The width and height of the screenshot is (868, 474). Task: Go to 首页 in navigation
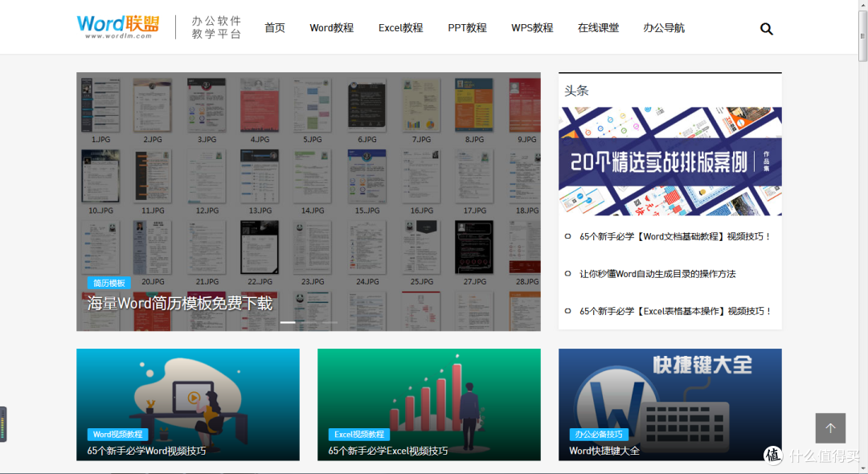(275, 27)
